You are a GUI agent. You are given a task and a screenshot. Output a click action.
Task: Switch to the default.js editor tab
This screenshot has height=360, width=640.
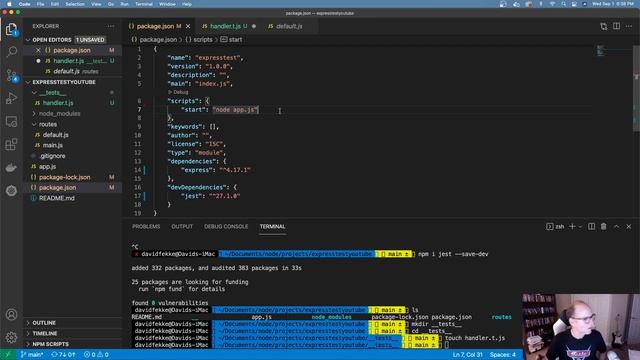pyautogui.click(x=289, y=26)
